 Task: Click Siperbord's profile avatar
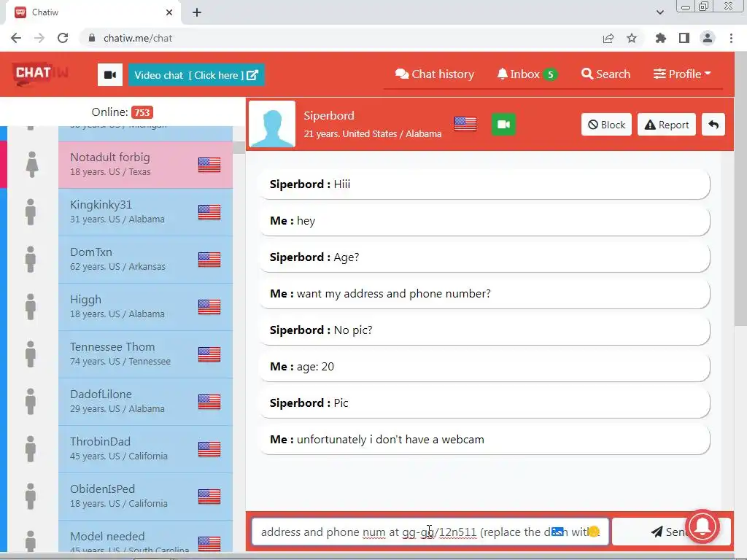[273, 124]
